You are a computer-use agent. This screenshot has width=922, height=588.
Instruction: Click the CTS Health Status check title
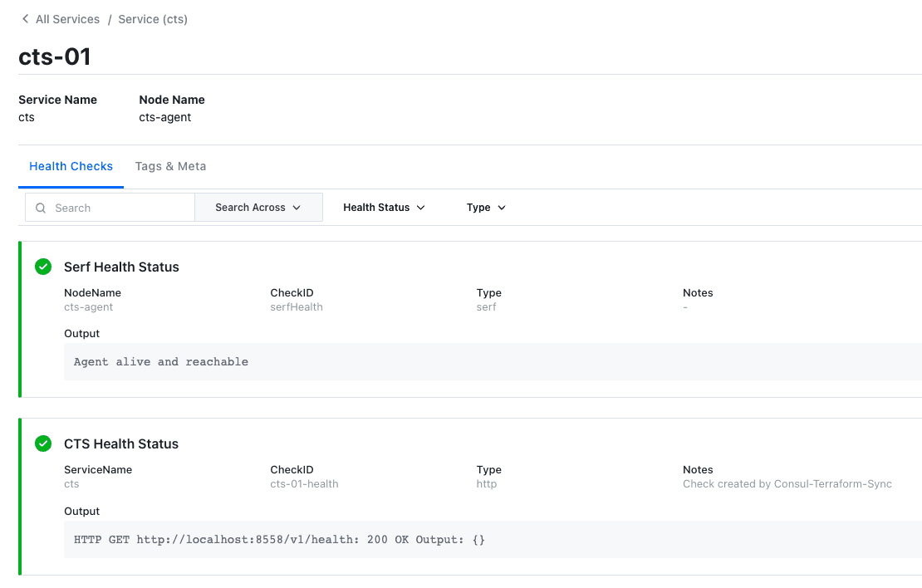121,443
